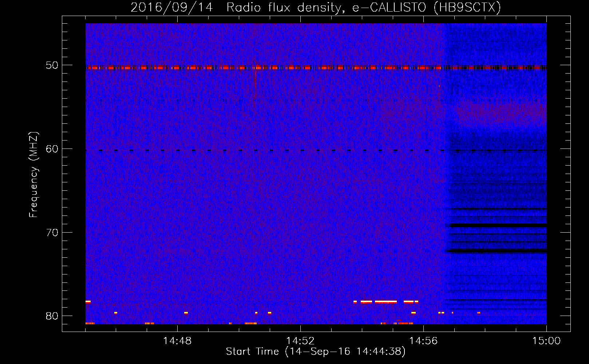Screen dimensions: 589x364
Task: Click the 60 frequency tick label
Action: coord(52,149)
